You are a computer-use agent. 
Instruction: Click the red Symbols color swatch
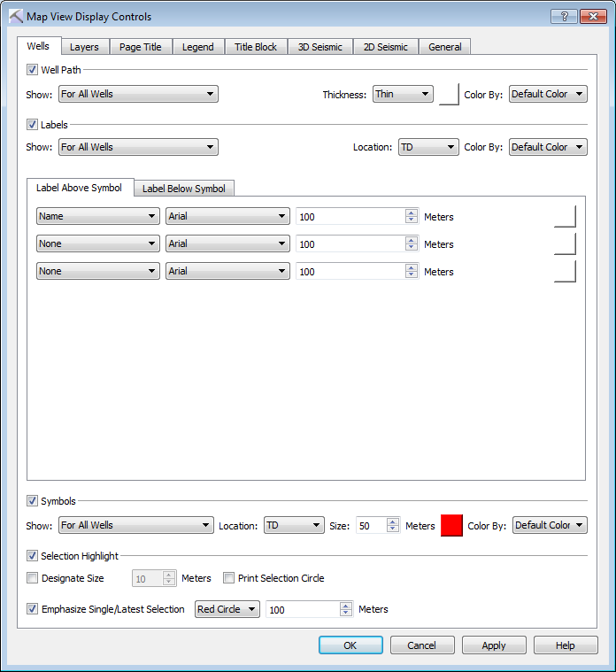tap(451, 525)
